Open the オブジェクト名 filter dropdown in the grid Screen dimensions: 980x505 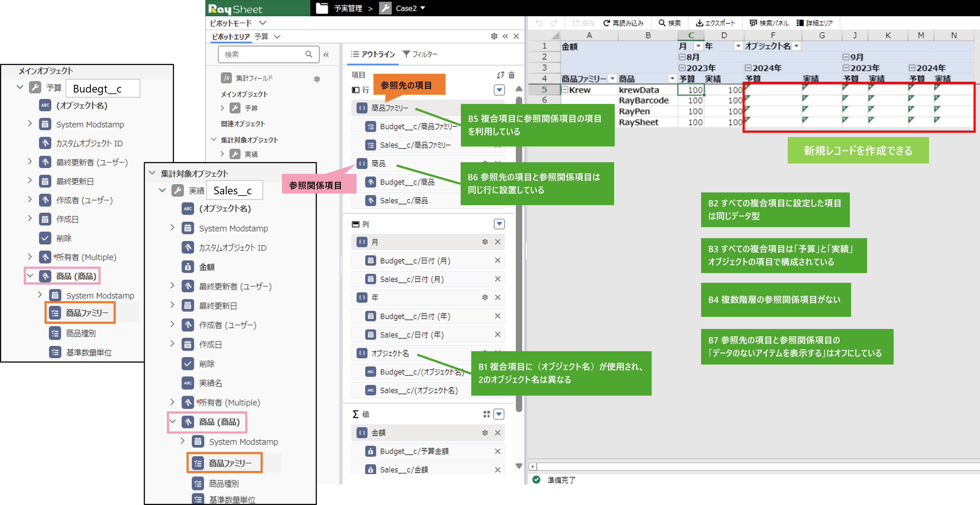(x=796, y=46)
